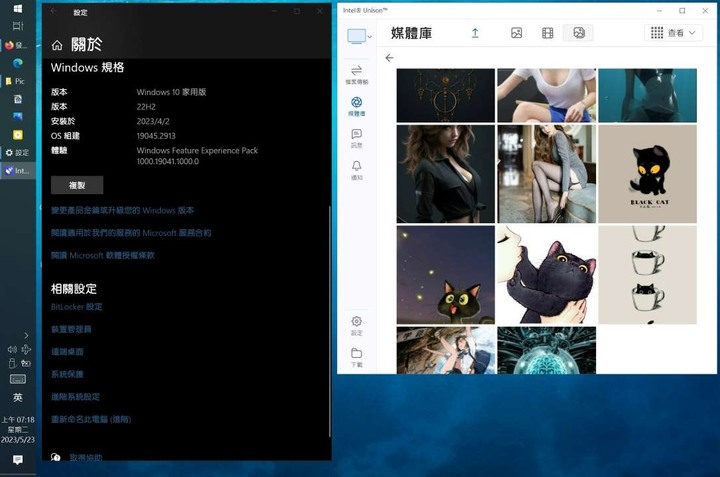Launch Microsoft Edge from the taskbar

(x=18, y=63)
